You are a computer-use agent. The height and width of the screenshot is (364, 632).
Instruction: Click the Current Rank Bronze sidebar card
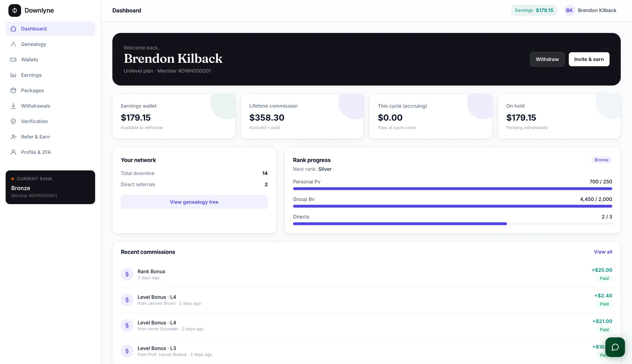tap(50, 187)
